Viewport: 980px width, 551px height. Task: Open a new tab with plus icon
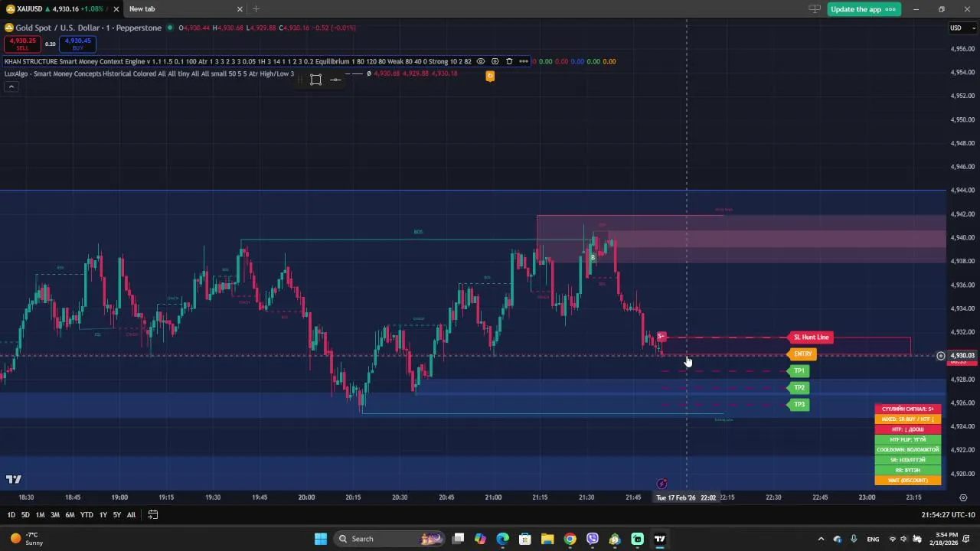[x=256, y=9]
